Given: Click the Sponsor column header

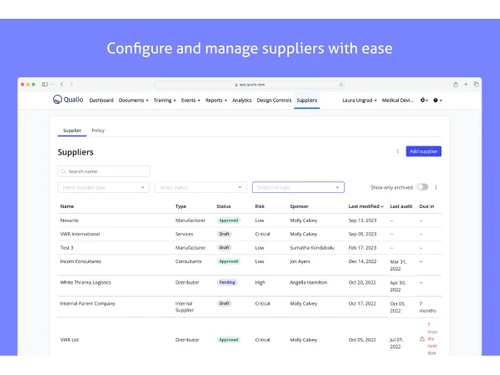Looking at the screenshot, I should tap(299, 206).
